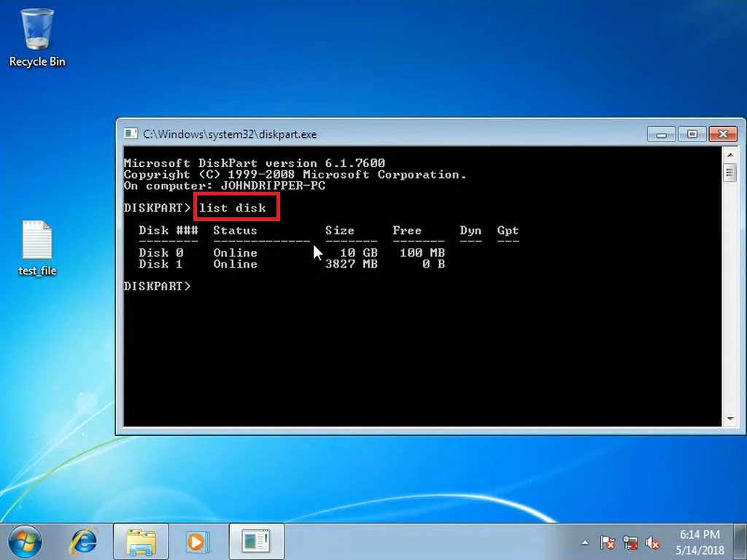Image resolution: width=747 pixels, height=560 pixels.
Task: Open Windows Explorer from the taskbar
Action: 141,542
